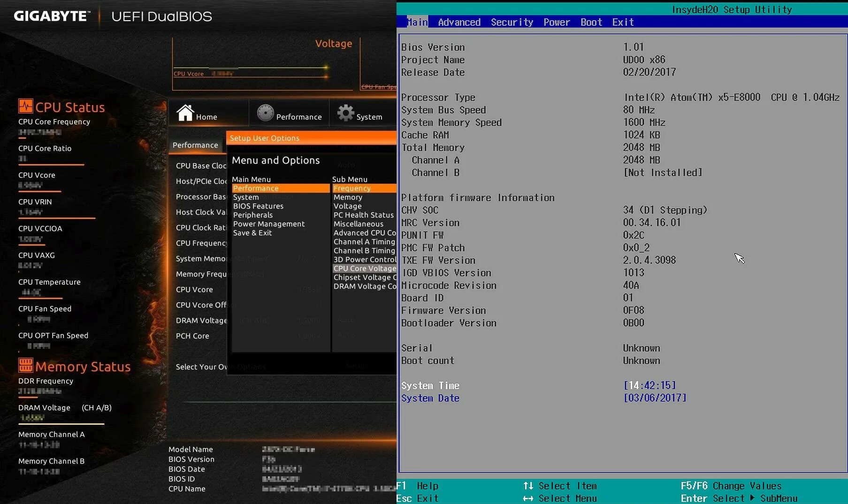This screenshot has width=848, height=504.
Task: Click the CPU Clock Ratio setting row
Action: 201,227
